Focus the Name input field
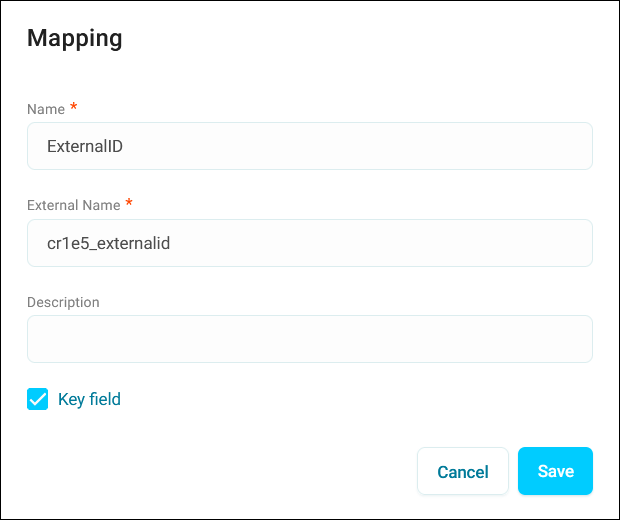 310,146
